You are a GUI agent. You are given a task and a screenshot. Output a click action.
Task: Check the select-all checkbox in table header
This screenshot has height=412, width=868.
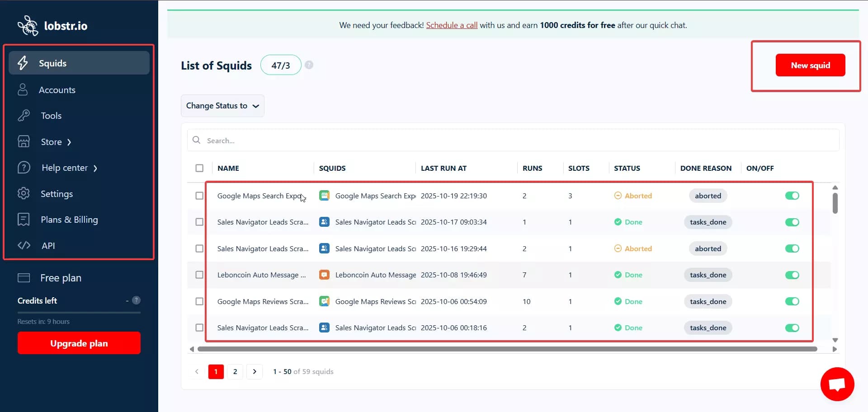click(x=199, y=168)
